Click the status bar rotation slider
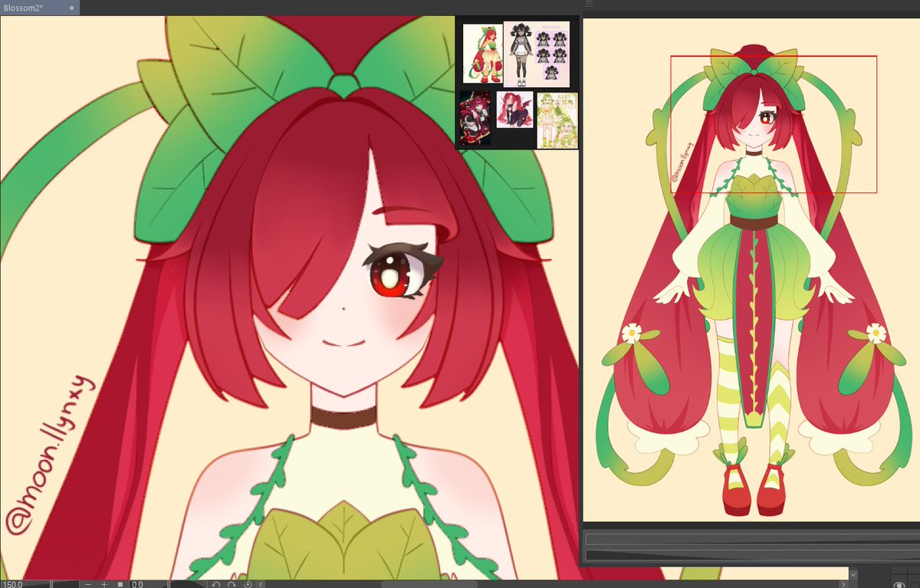The width and height of the screenshot is (920, 588). (x=189, y=584)
